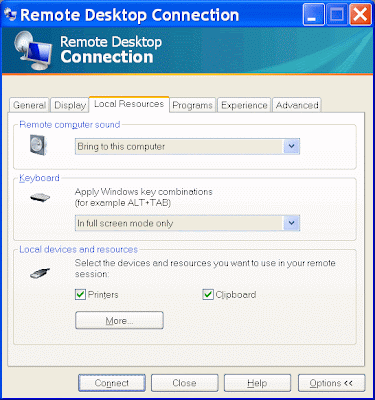The width and height of the screenshot is (375, 400).
Task: Click the 'Keyboard' group label
Action: 39,178
